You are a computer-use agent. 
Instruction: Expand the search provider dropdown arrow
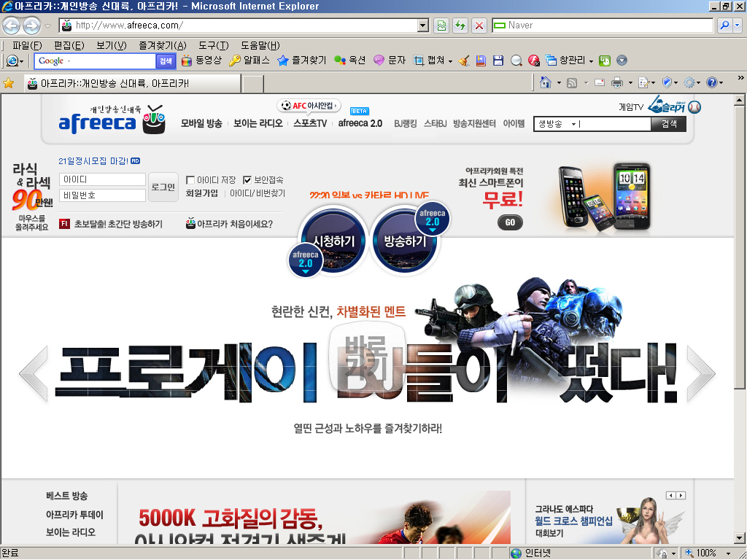(x=738, y=26)
